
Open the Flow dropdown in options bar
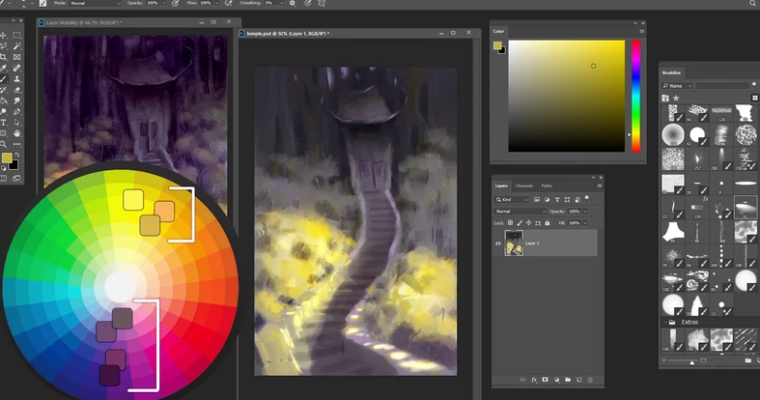pyautogui.click(x=216, y=3)
